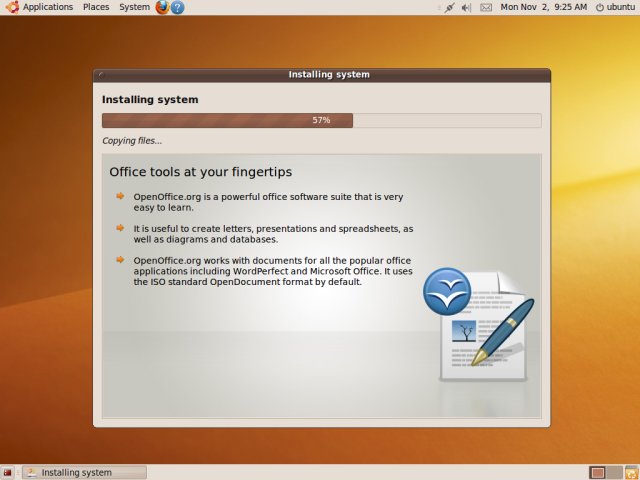Click the 'OpenOffice.org works with documents' paragraph
This screenshot has width=640, height=480.
[273, 271]
